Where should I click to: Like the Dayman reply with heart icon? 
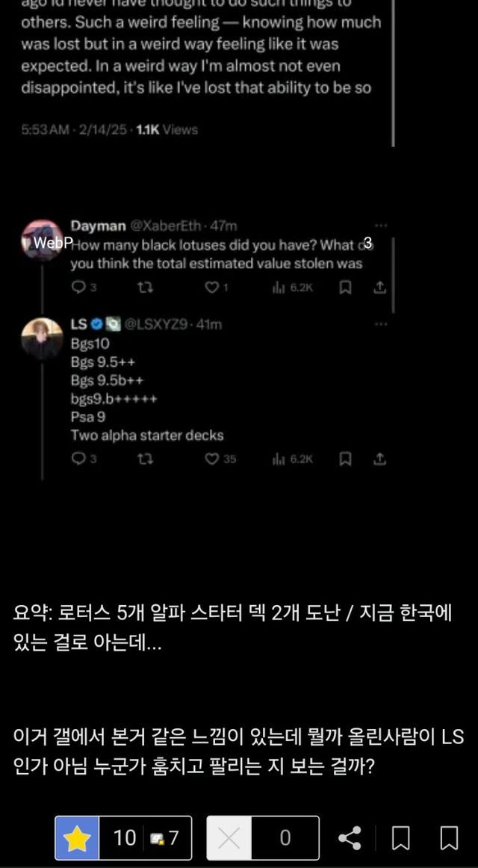point(212,288)
